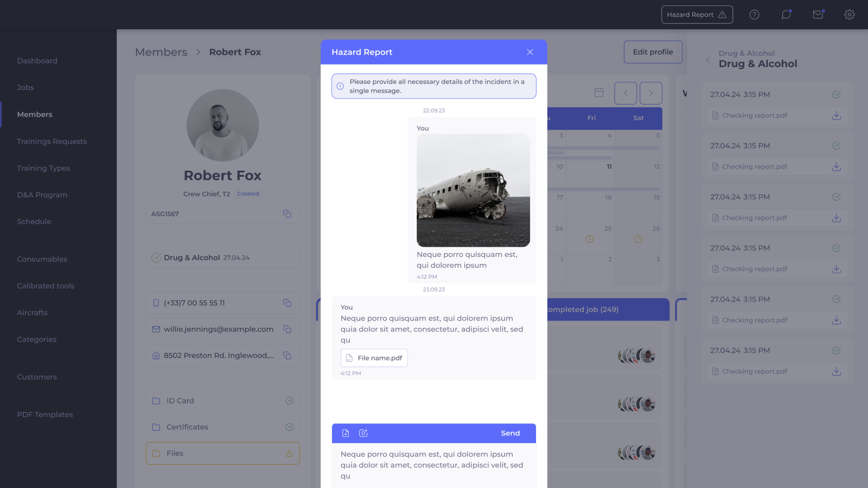Image resolution: width=868 pixels, height=488 pixels.
Task: Select Calibrated tools in sidebar
Action: (x=46, y=286)
